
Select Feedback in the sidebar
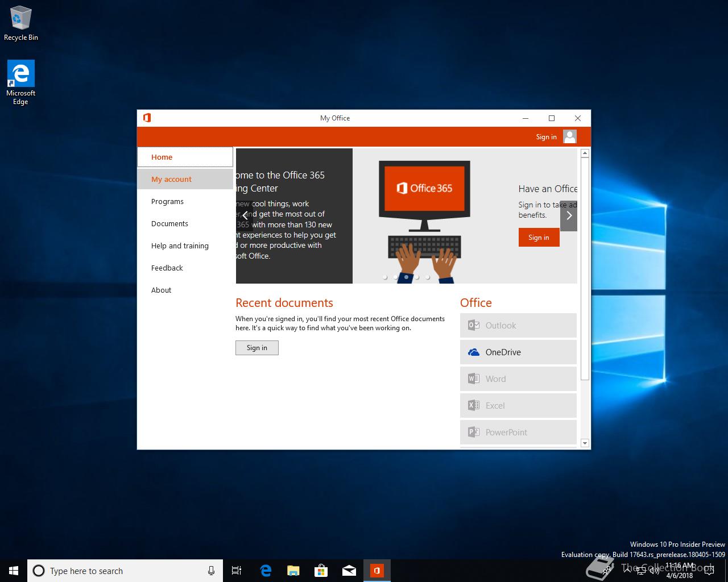[185, 268]
